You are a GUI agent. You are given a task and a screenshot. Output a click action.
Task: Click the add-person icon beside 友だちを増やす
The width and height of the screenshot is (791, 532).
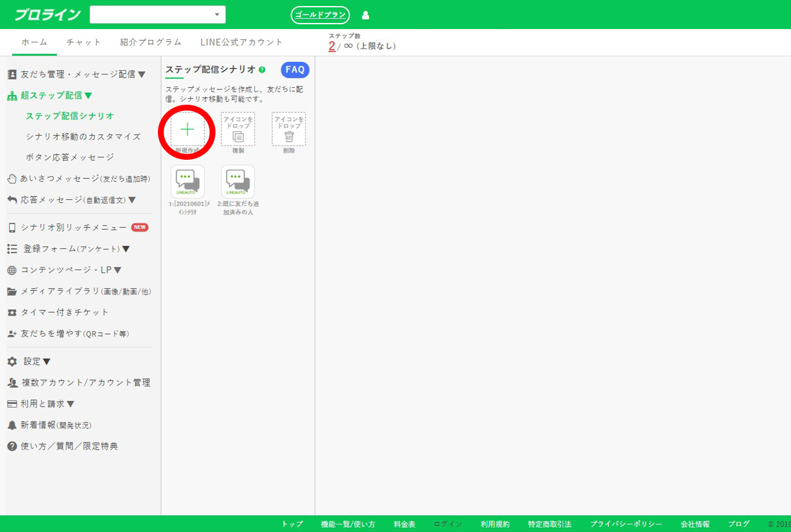[12, 334]
